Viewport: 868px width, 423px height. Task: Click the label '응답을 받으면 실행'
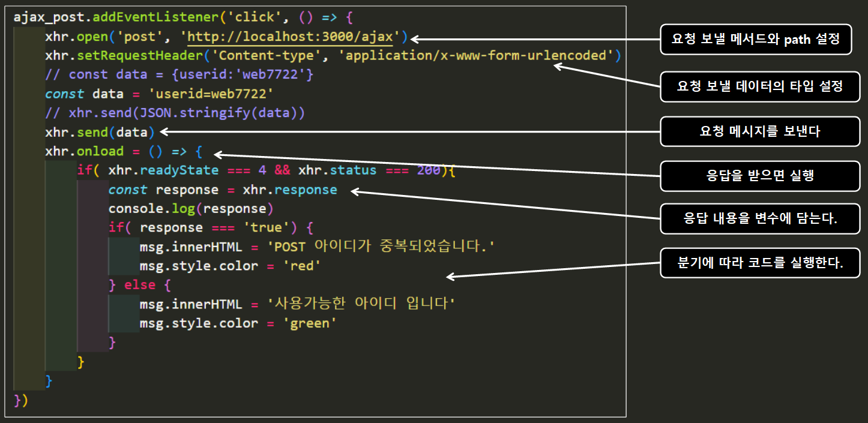tap(760, 176)
